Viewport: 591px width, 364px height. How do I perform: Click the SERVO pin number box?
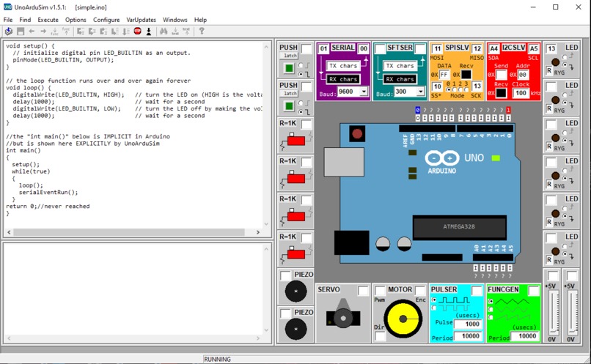[363, 291]
